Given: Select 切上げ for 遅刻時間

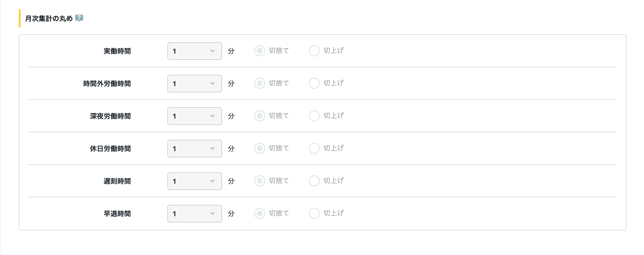Looking at the screenshot, I should [x=314, y=181].
